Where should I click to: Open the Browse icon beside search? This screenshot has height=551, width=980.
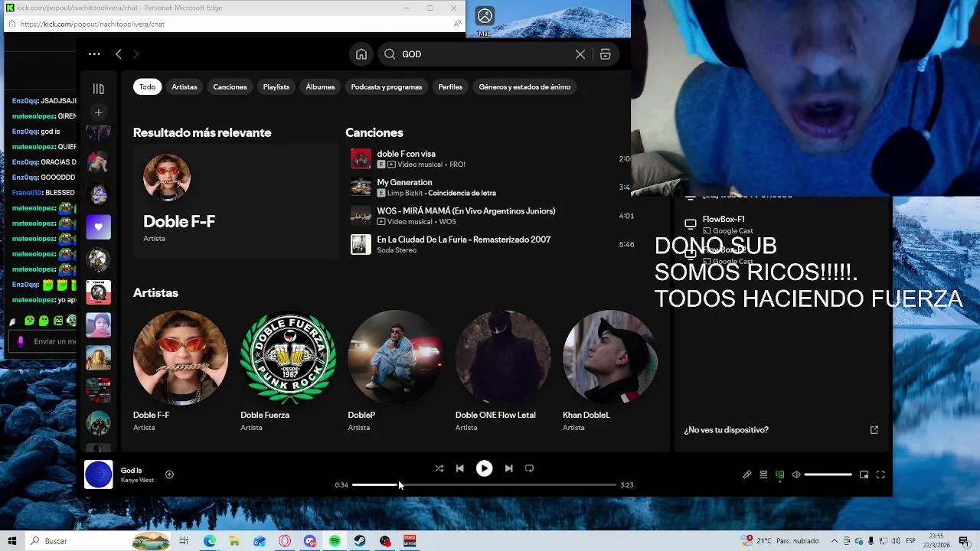click(x=605, y=54)
